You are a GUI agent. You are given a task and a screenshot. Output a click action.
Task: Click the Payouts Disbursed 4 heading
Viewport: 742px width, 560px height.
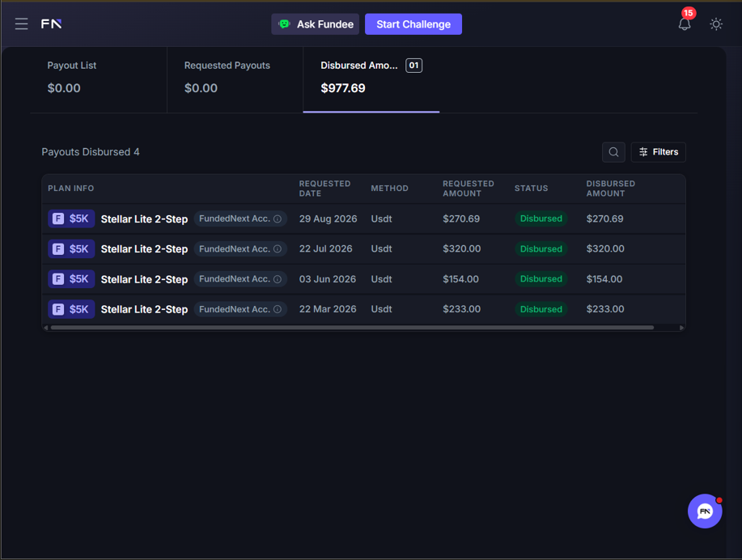[x=91, y=152]
